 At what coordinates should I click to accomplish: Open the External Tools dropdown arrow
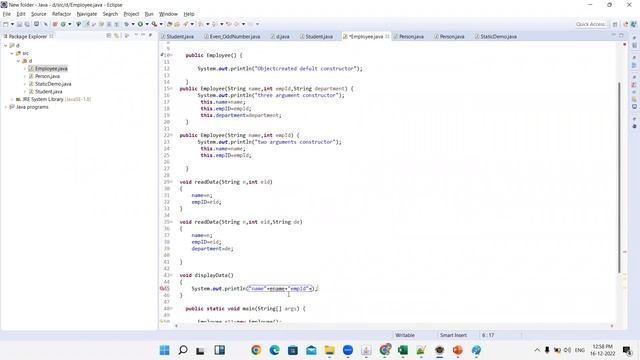point(161,24)
